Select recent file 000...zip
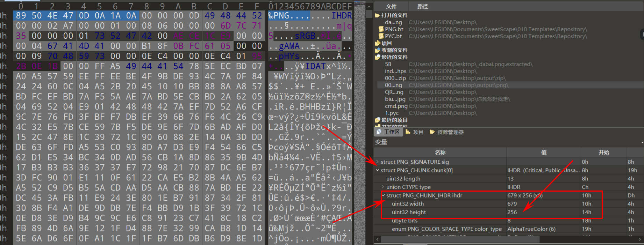 (x=509, y=78)
